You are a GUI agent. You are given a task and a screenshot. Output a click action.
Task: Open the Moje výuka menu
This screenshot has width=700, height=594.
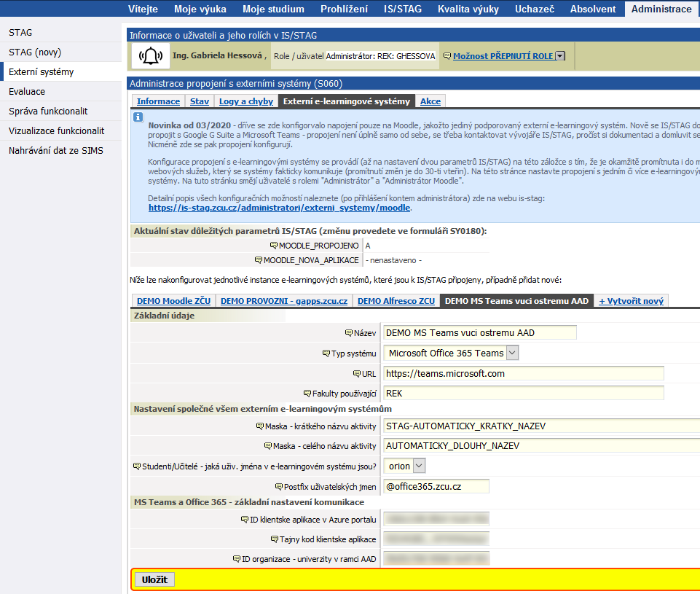200,9
